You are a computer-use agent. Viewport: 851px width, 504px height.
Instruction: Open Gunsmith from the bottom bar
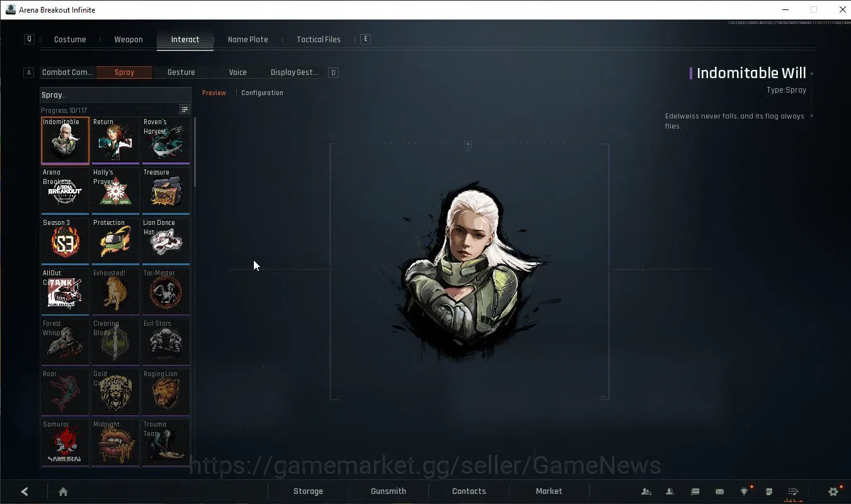point(388,491)
